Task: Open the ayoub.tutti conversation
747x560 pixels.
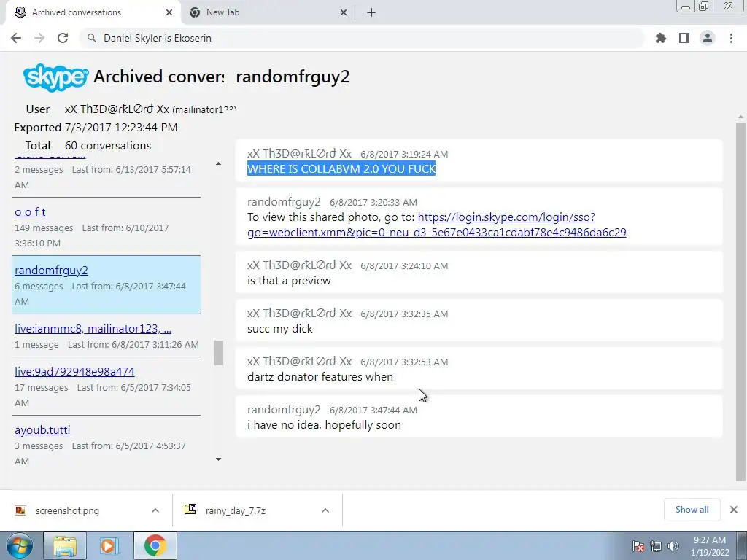Action: 42,430
